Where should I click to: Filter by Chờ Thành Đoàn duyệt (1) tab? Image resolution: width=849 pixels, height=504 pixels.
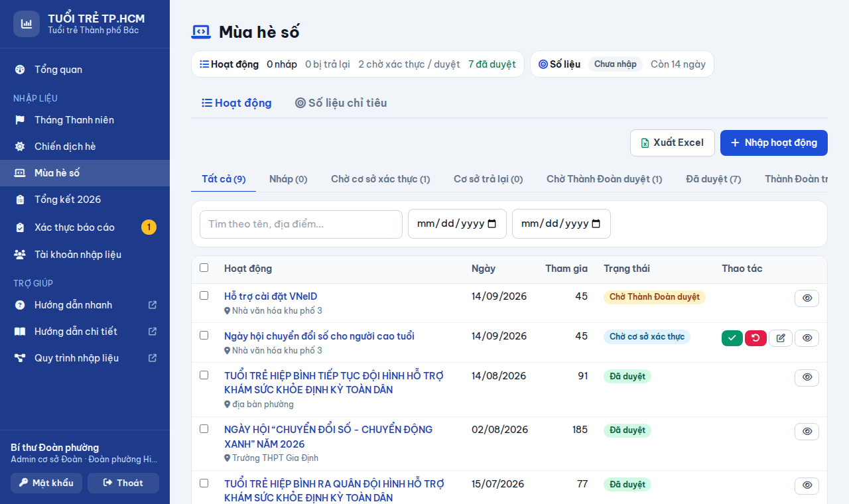(604, 179)
